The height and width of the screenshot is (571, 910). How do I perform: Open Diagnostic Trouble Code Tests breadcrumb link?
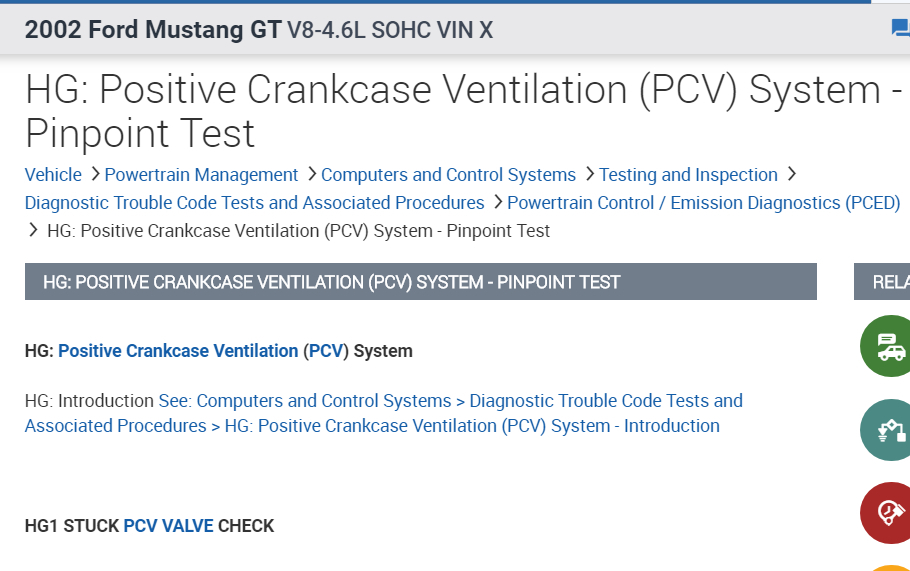click(x=254, y=203)
